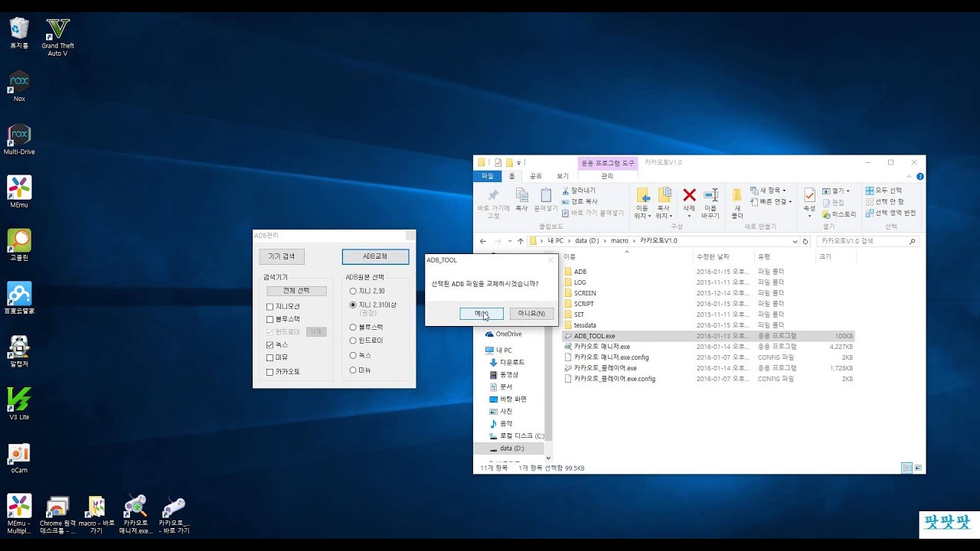Open the Nox desktop shortcut
The image size is (980, 551).
click(x=19, y=86)
